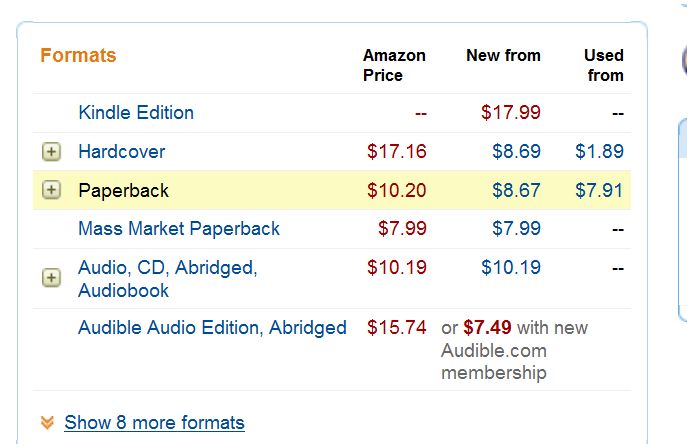Open Audio, CD, Abridged, Audiobook link
Screen dimensions: 691x448
(167, 279)
